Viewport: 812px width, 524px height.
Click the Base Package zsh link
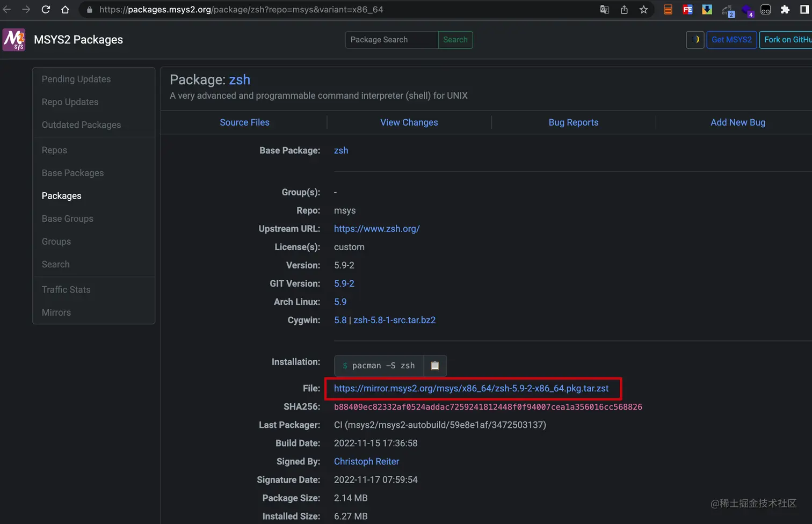341,150
